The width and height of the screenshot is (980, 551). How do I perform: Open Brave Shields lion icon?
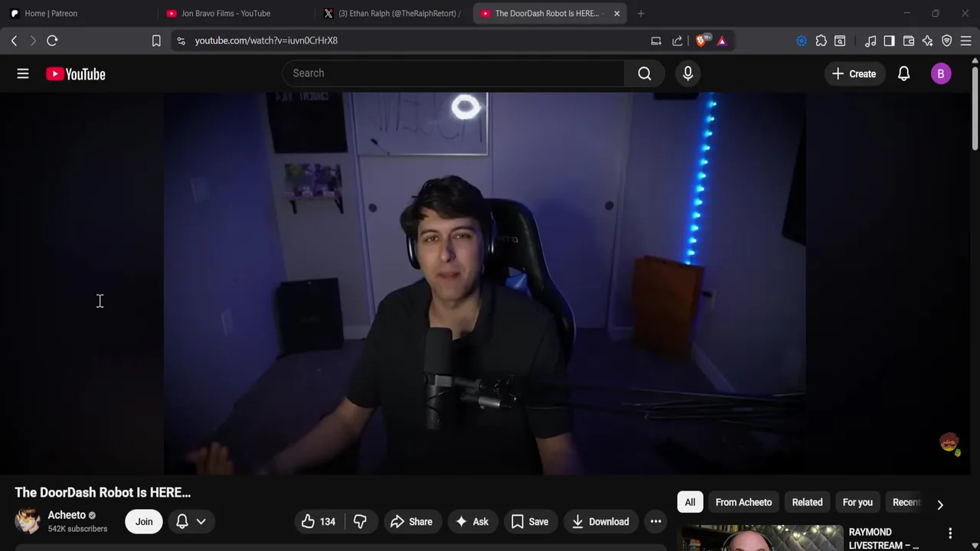click(x=701, y=41)
